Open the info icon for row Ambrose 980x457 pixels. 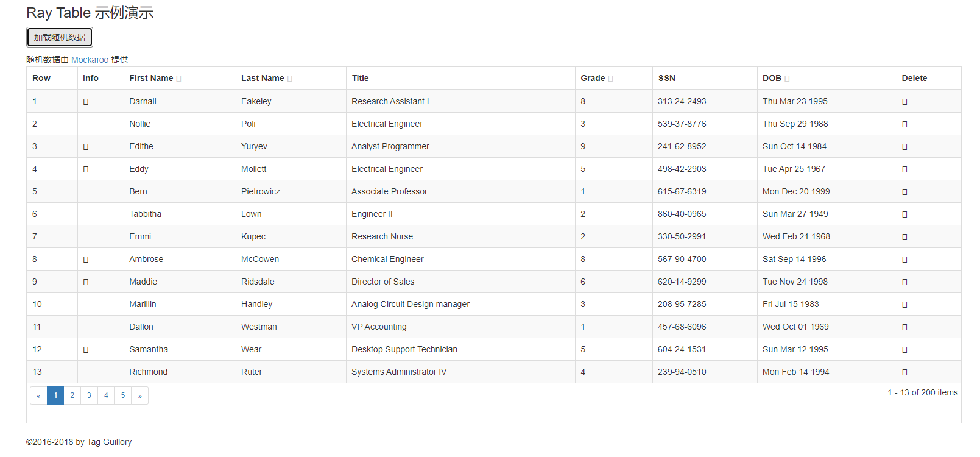coord(86,260)
